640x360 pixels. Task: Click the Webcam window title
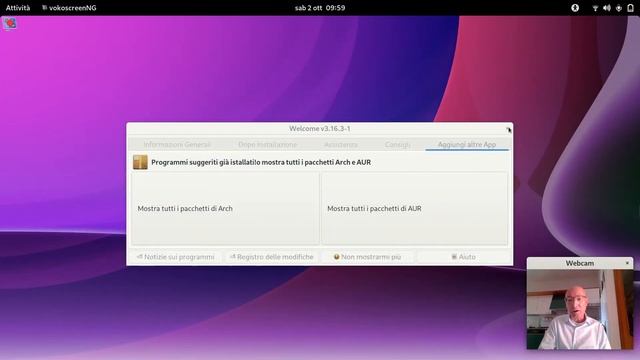pos(580,263)
